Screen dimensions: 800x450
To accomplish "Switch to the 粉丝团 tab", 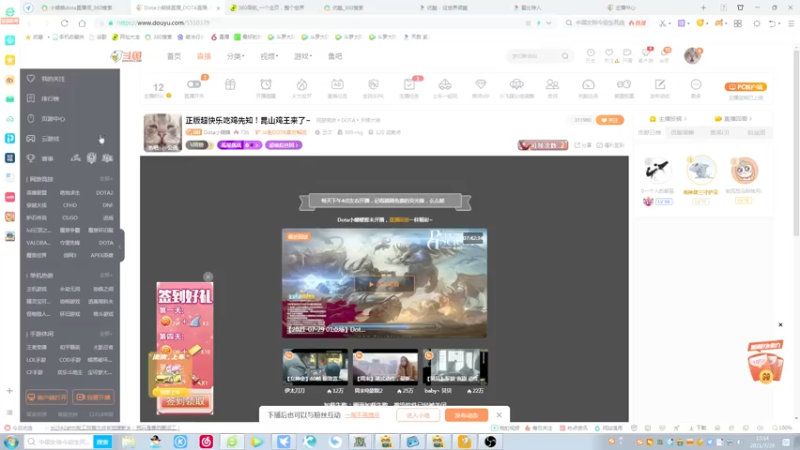I will pos(756,133).
